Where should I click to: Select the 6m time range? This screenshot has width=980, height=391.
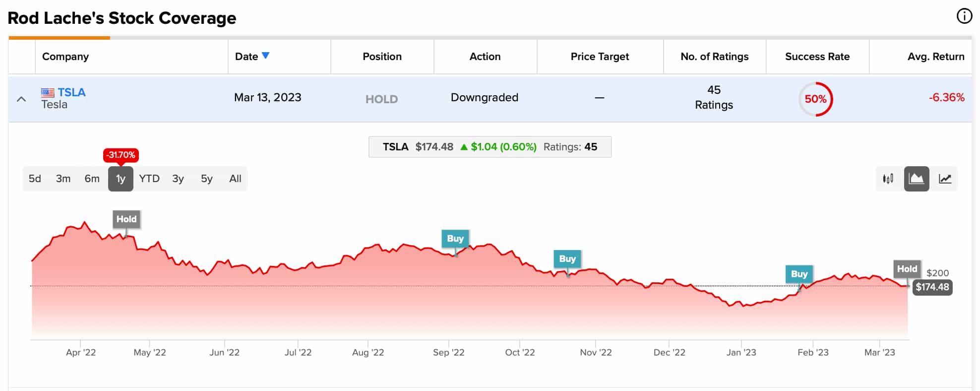pos(92,179)
